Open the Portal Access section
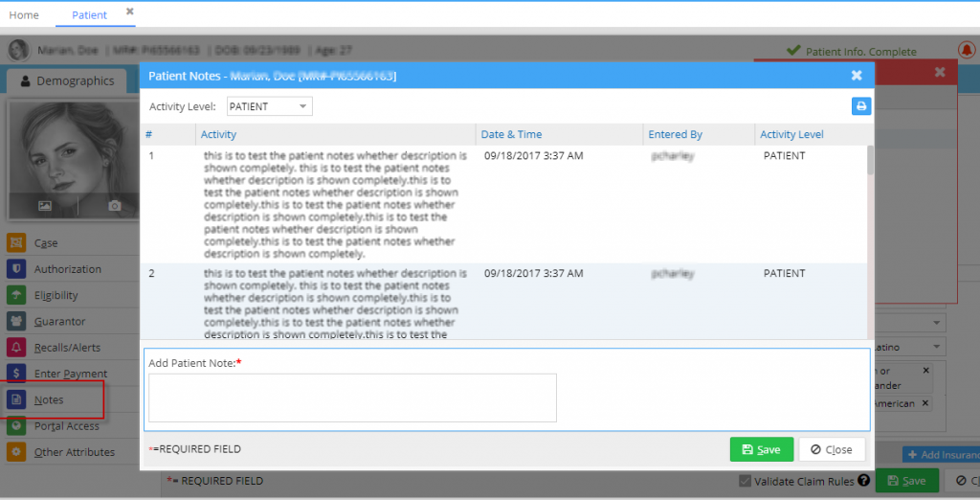 click(x=66, y=426)
